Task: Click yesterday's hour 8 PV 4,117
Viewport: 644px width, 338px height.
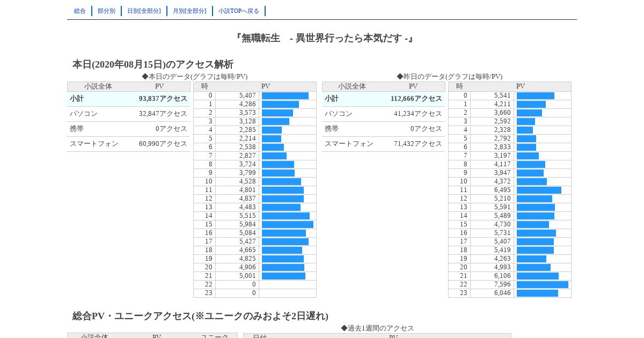Action: (502, 164)
